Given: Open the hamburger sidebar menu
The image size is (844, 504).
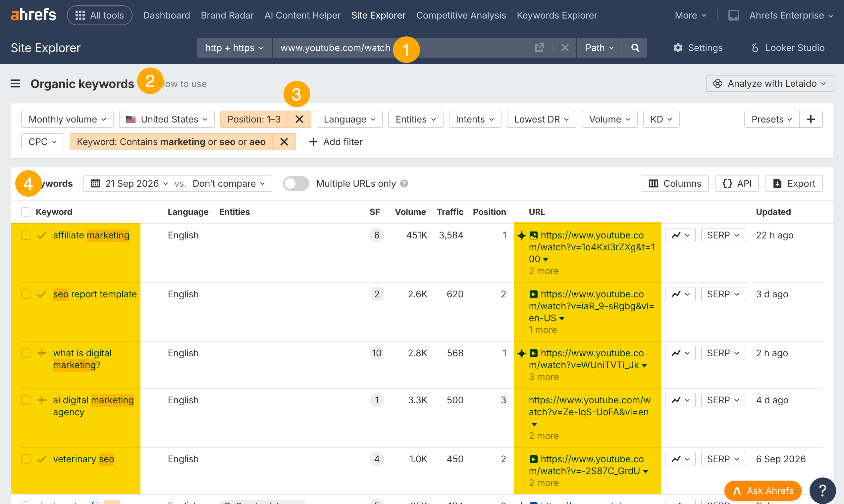Looking at the screenshot, I should [x=15, y=83].
